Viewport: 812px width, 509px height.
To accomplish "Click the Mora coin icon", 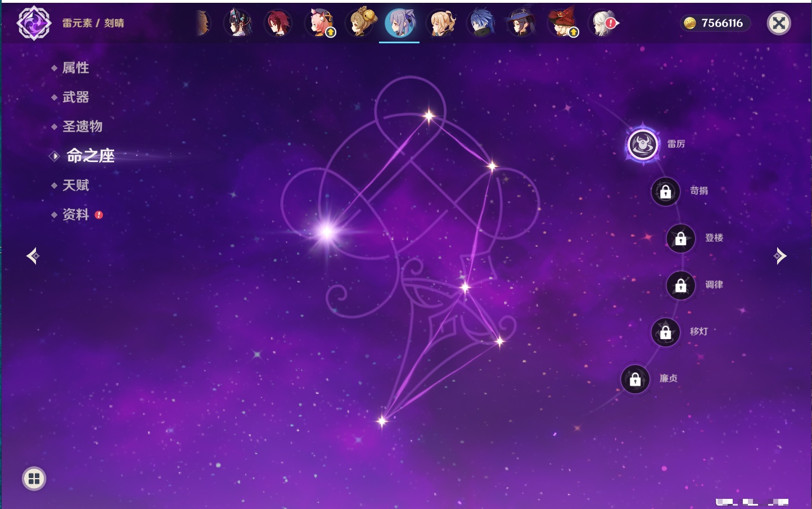I will 690,23.
